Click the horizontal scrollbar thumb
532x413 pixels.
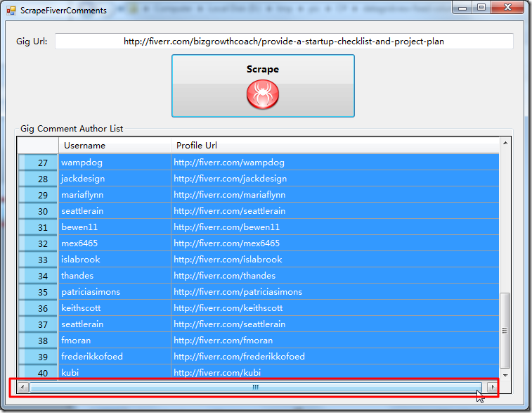click(x=256, y=387)
